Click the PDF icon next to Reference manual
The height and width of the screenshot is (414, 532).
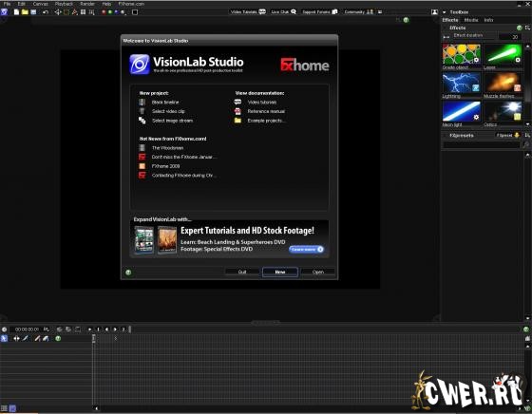[237, 111]
